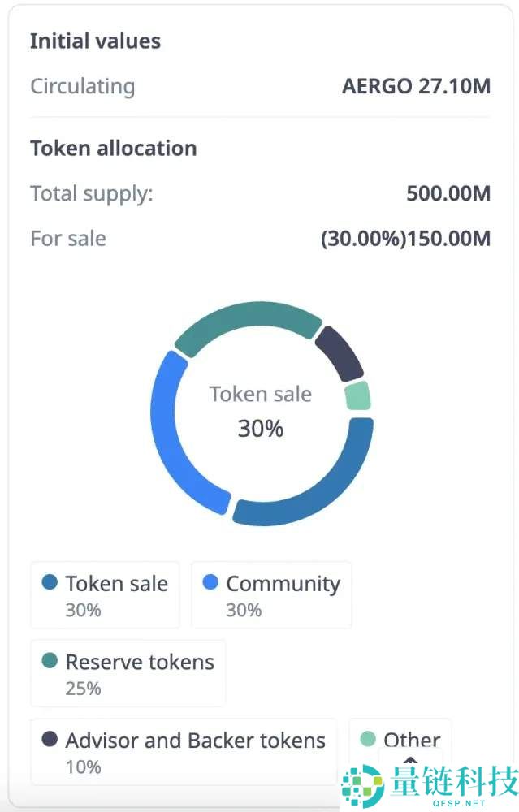Click the up arrow icon below Other
The height and width of the screenshot is (812, 519).
(410, 762)
